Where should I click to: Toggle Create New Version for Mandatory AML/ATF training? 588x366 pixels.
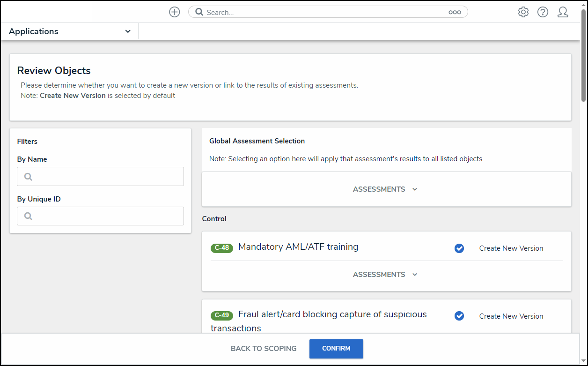459,248
